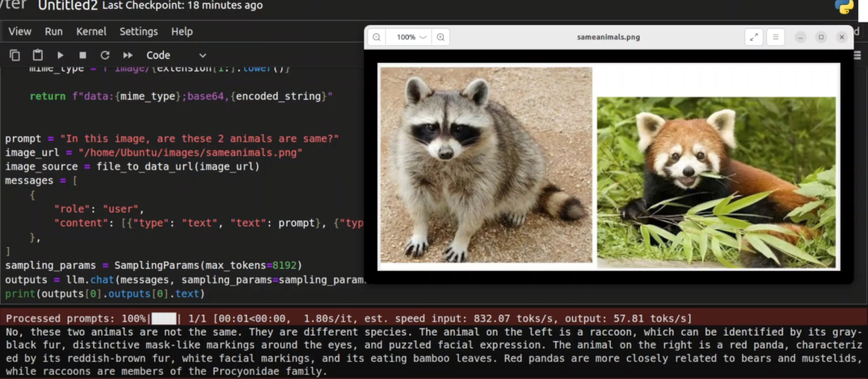The width and height of the screenshot is (868, 379).
Task: Zoom in on sameanimals.png
Action: (440, 37)
